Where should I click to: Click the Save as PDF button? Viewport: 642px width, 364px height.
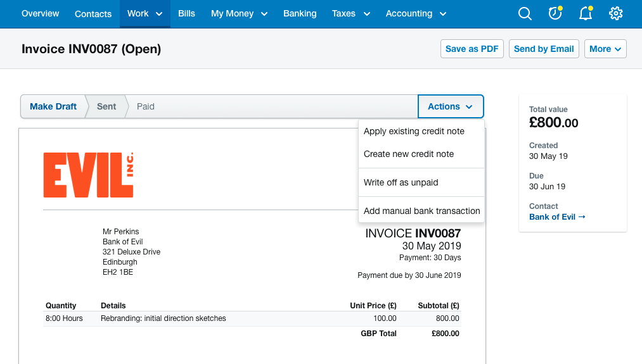472,49
